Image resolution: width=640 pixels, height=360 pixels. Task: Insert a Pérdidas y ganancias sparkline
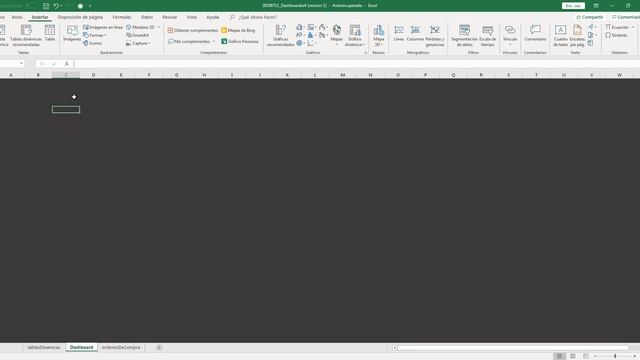click(435, 36)
